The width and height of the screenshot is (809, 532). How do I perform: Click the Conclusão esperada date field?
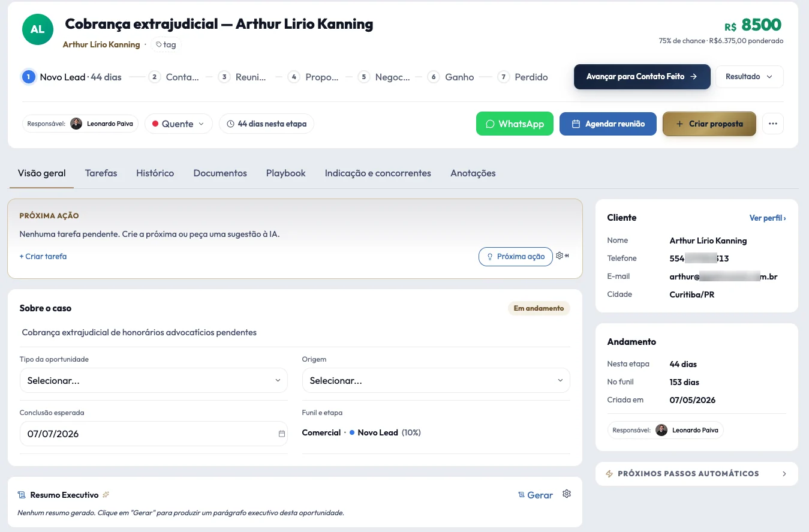[154, 434]
